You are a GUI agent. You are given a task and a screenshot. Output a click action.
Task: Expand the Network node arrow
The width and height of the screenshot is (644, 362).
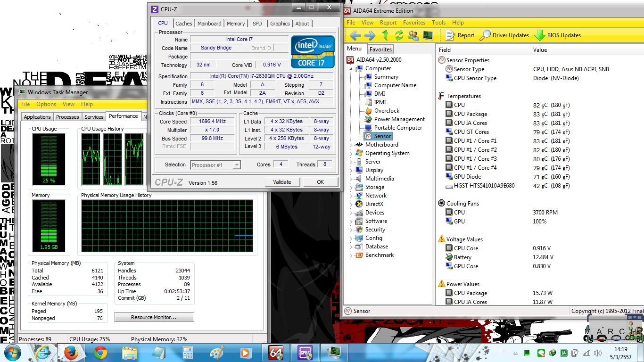tap(351, 196)
